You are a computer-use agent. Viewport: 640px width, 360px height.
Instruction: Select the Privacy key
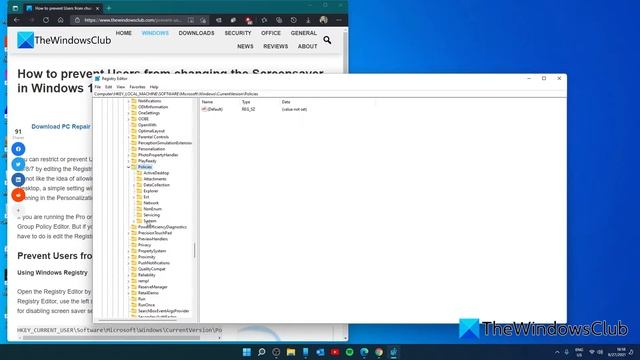(144, 245)
